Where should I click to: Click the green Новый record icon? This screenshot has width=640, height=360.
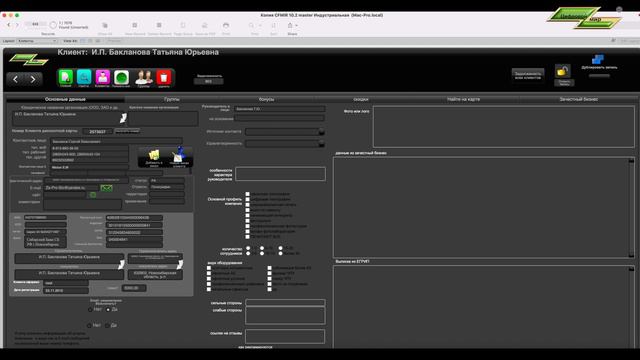66,77
